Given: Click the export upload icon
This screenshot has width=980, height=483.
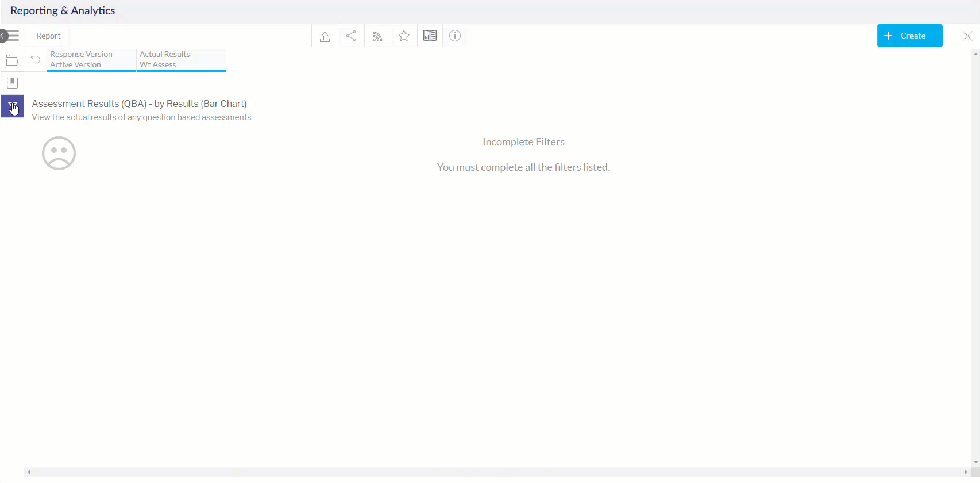Looking at the screenshot, I should [325, 36].
